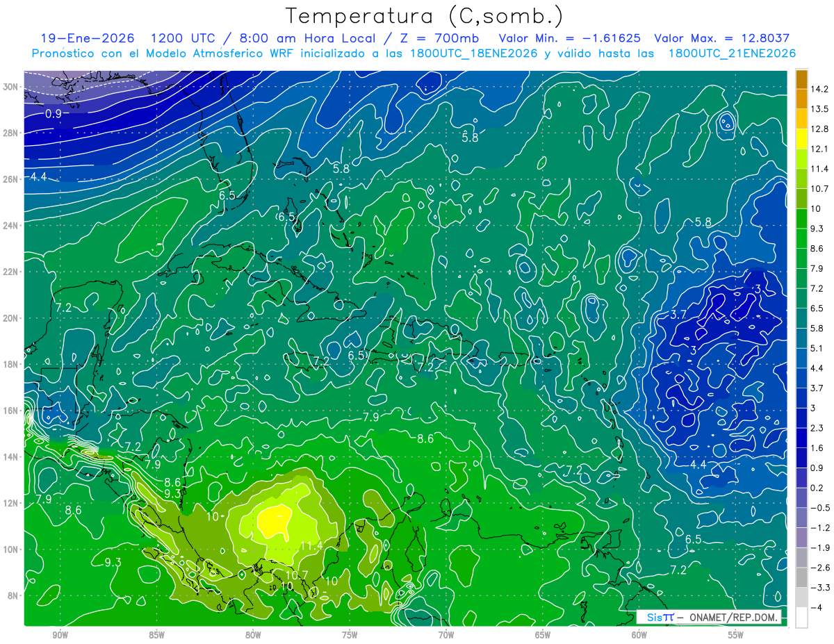Click the "0.9" contour label on the map
The width and height of the screenshot is (834, 644).
[x=54, y=113]
